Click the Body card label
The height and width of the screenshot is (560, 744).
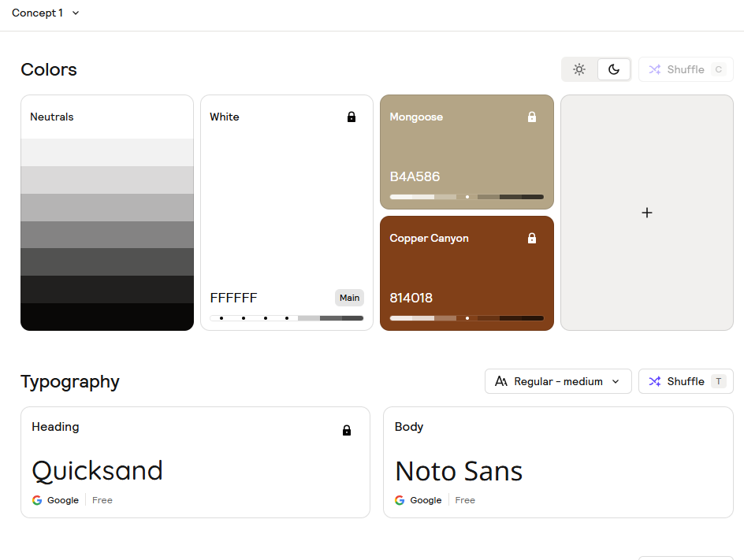tap(408, 427)
